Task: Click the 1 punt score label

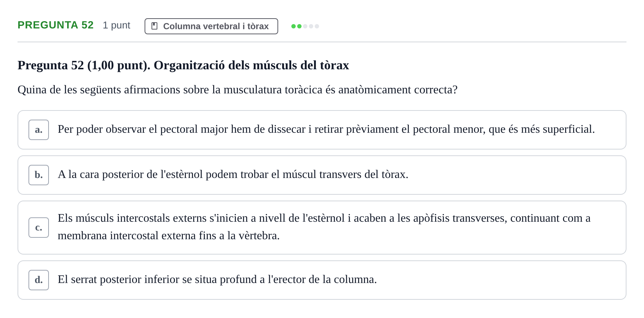Action: (x=116, y=25)
